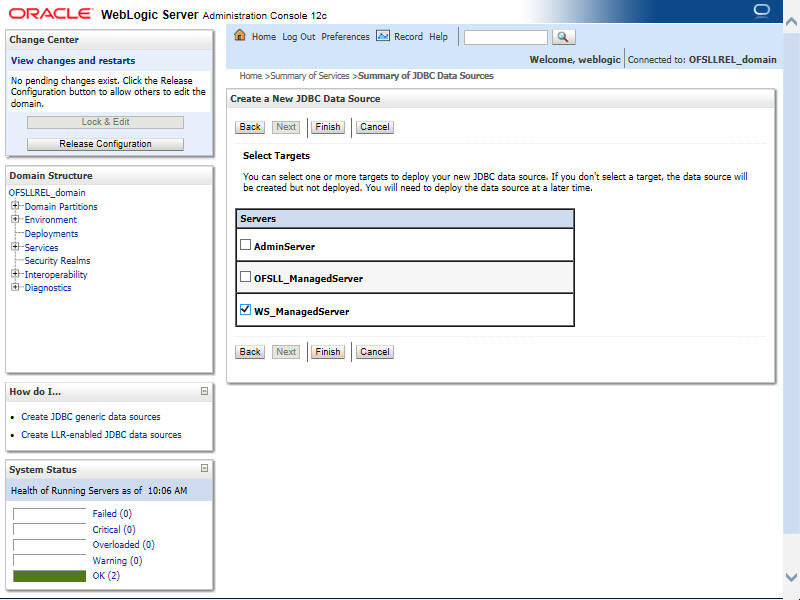This screenshot has width=800, height=600.
Task: Click the Home house icon
Action: [240, 36]
